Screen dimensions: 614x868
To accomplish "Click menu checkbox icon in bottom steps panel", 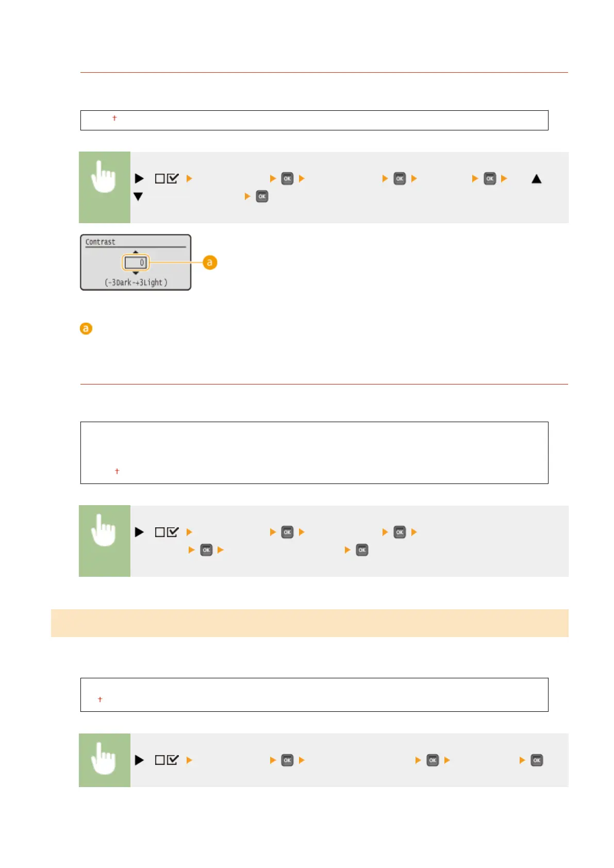I will (x=167, y=760).
